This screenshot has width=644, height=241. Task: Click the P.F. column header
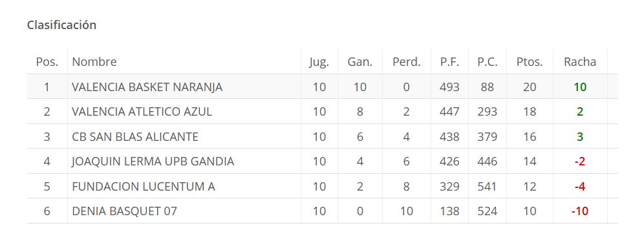click(x=449, y=62)
